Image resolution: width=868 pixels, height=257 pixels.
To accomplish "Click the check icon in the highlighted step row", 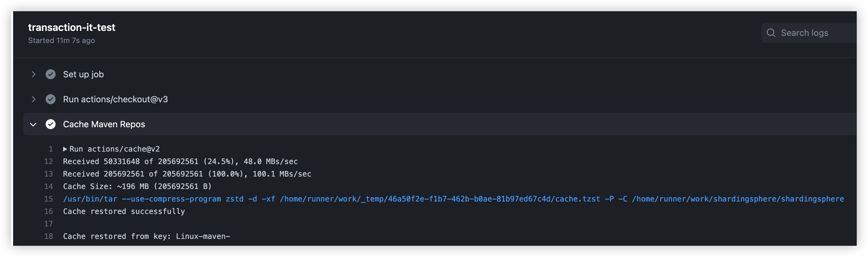I will coord(51,124).
